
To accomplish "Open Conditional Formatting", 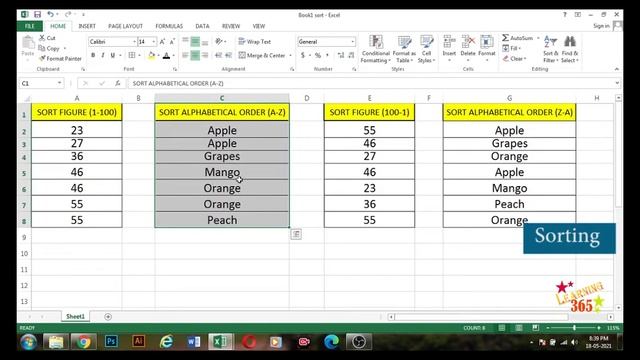I will [x=376, y=49].
